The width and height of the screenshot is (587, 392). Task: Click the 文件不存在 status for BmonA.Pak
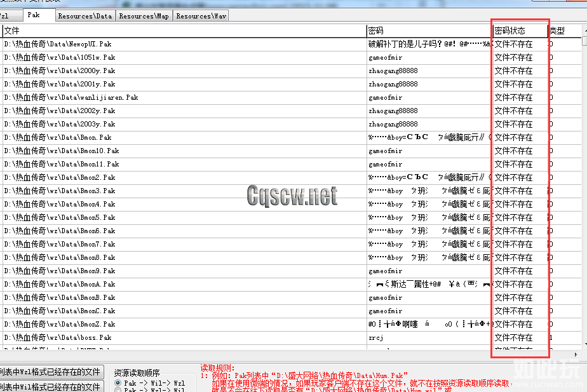pyautogui.click(x=513, y=285)
